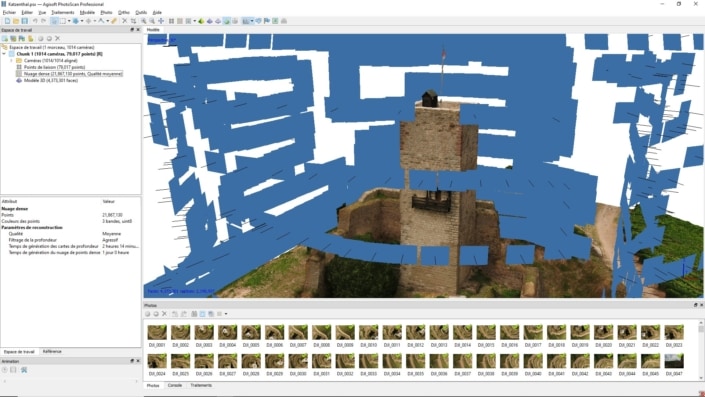
Task: Expand the Caméras tree node
Action: tap(11, 60)
